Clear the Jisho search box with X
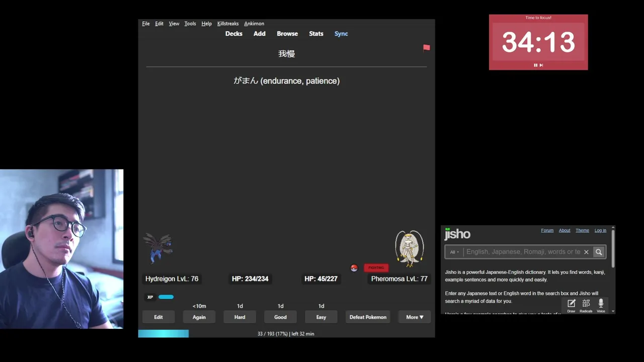The width and height of the screenshot is (644, 362). tap(586, 252)
